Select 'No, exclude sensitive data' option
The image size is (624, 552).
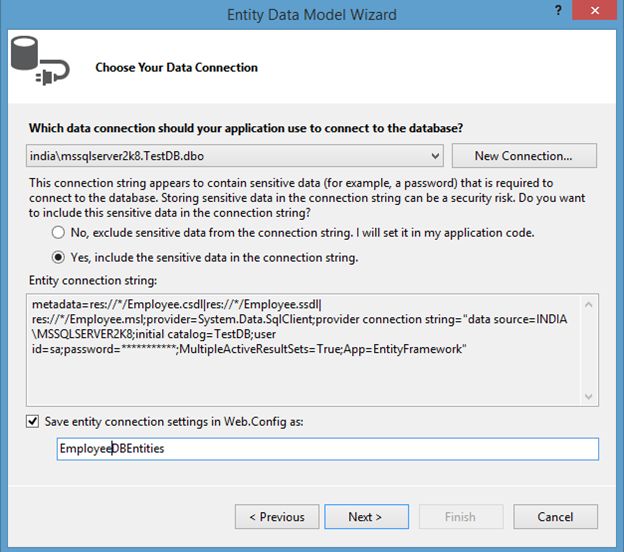pyautogui.click(x=59, y=232)
